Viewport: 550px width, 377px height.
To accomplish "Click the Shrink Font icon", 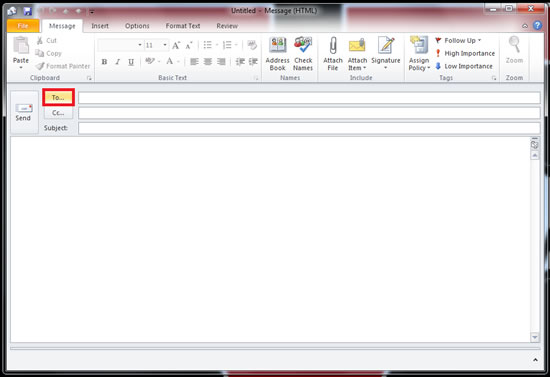I will pyautogui.click(x=189, y=45).
